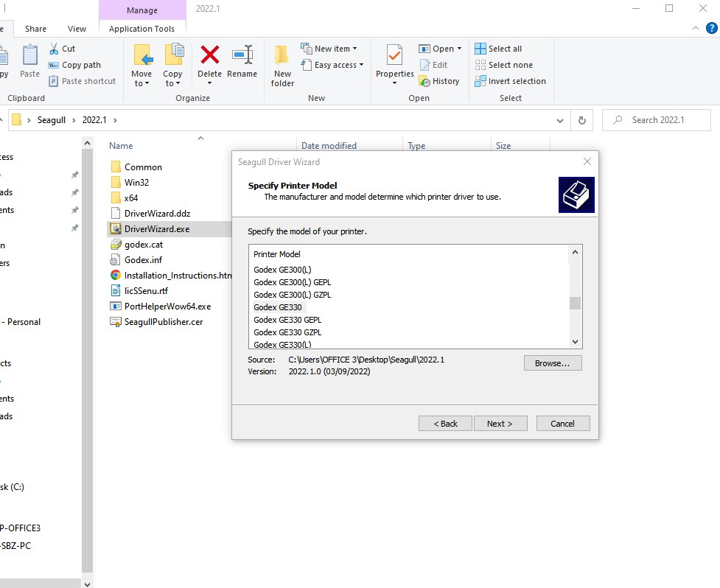
Task: Click the Select all icon
Action: click(480, 49)
